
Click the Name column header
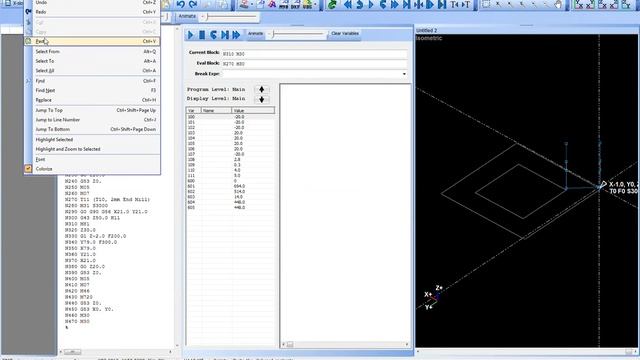coord(216,111)
